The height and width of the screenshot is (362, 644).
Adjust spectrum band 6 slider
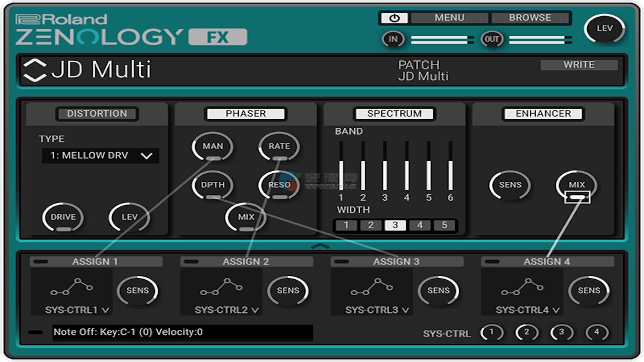[450, 166]
